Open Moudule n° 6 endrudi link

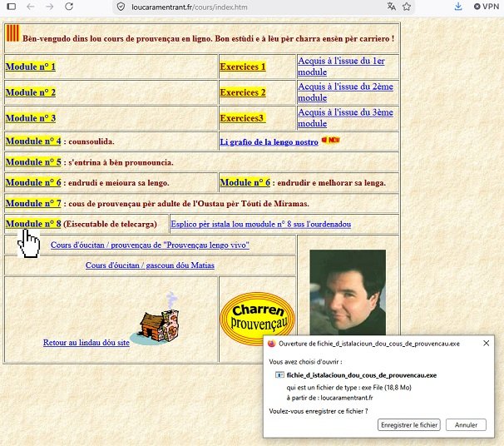[33, 183]
